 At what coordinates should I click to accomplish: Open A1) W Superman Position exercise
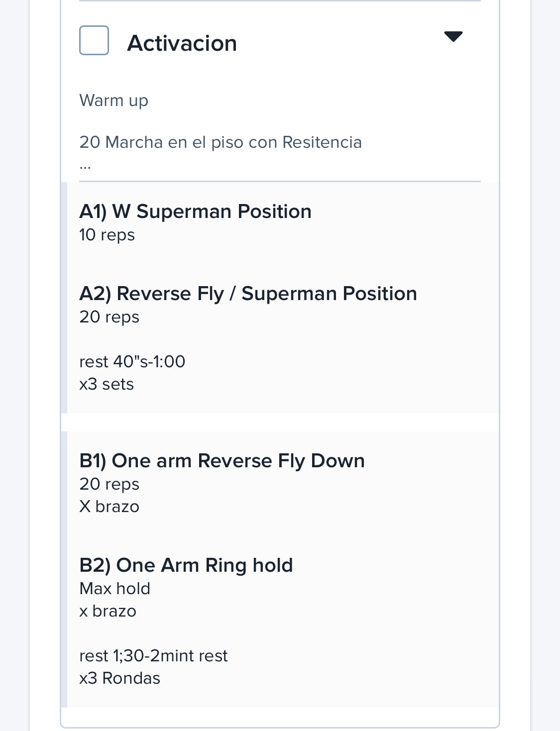196,211
